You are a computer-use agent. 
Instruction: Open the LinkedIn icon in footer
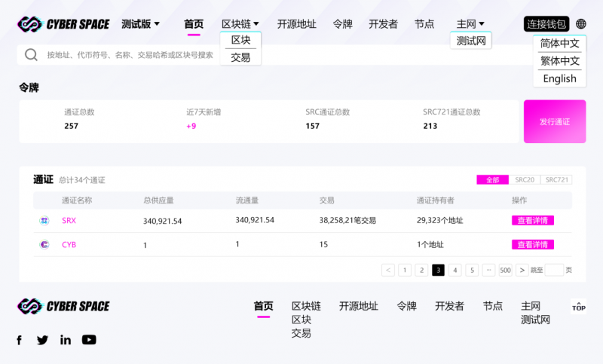click(x=66, y=340)
